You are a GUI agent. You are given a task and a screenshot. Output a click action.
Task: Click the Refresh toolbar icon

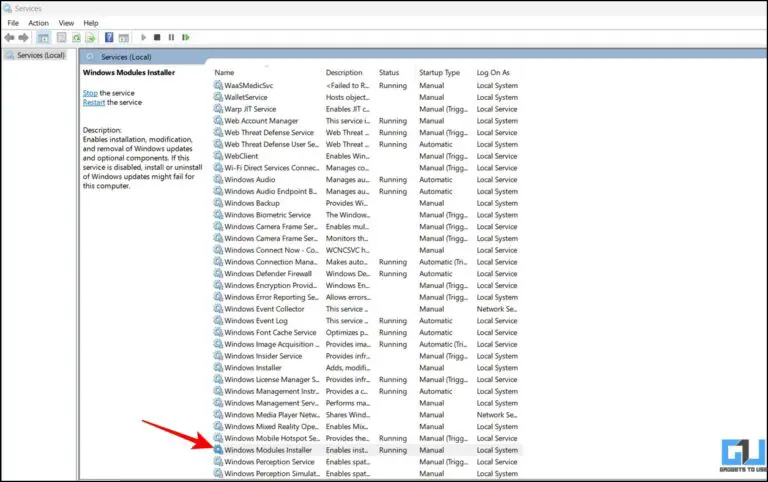click(x=75, y=37)
